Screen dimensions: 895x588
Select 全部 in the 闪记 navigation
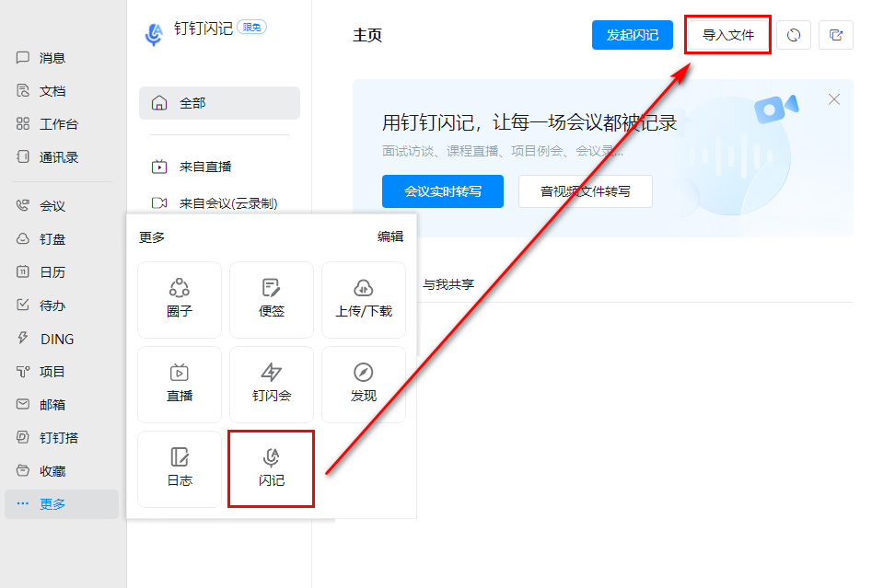click(x=219, y=103)
